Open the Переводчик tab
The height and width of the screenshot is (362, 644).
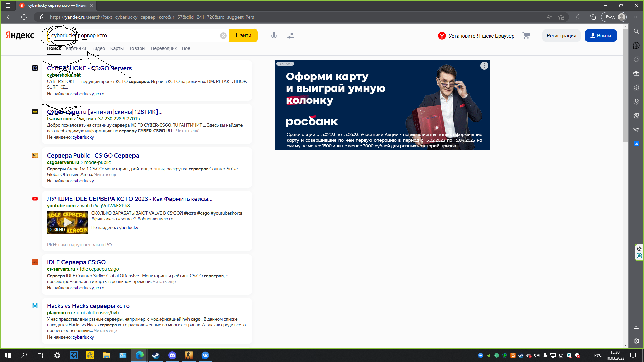164,48
